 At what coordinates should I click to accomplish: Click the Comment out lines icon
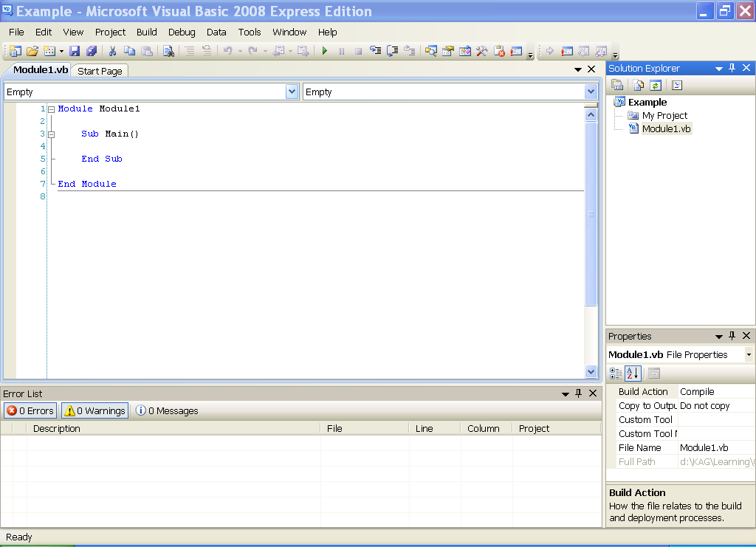click(x=190, y=51)
